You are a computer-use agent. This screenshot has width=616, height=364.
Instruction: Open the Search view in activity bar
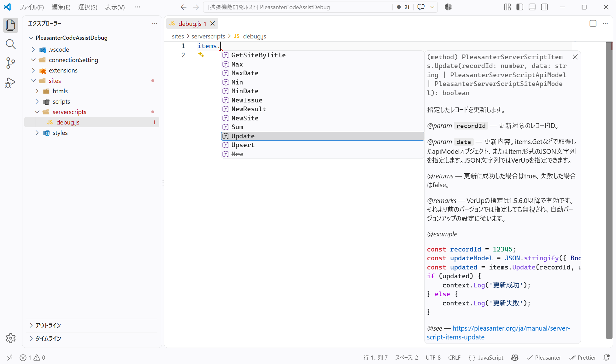(11, 44)
